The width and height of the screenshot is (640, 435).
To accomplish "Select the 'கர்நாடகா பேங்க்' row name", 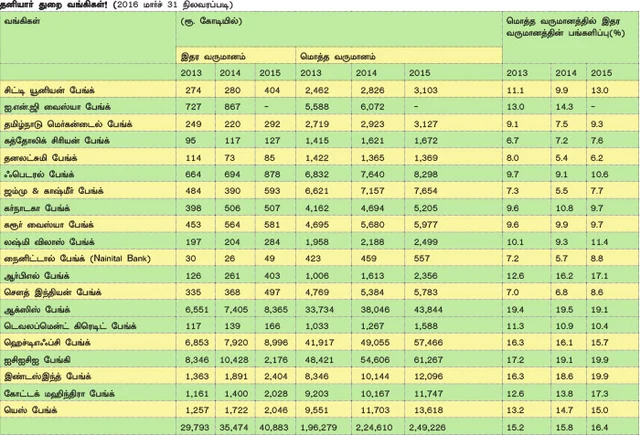I will click(37, 209).
